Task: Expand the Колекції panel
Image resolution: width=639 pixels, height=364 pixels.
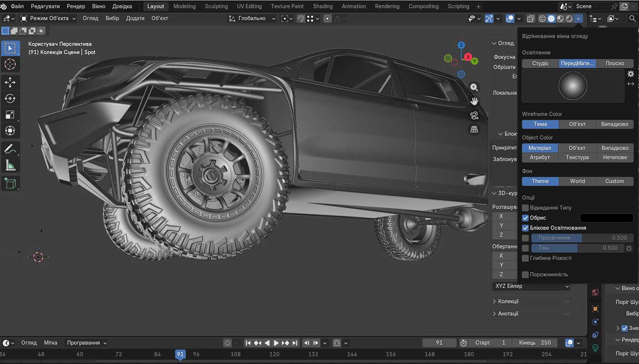Action: point(508,301)
